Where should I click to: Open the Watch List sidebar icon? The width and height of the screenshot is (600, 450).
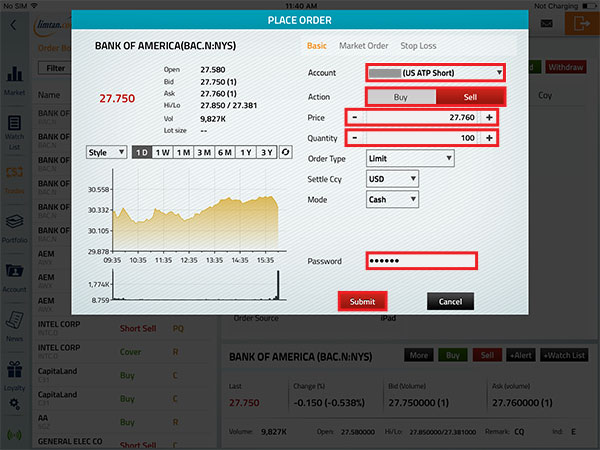pos(15,123)
